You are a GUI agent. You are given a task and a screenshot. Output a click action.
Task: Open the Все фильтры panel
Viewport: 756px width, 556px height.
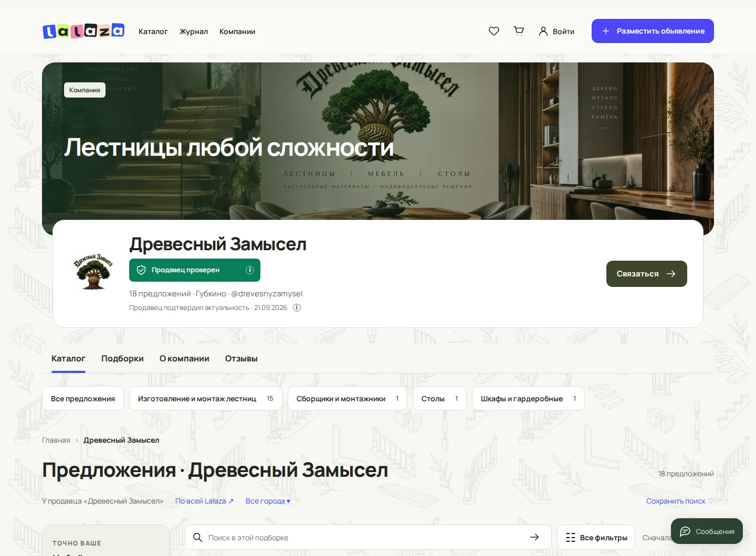(x=596, y=537)
